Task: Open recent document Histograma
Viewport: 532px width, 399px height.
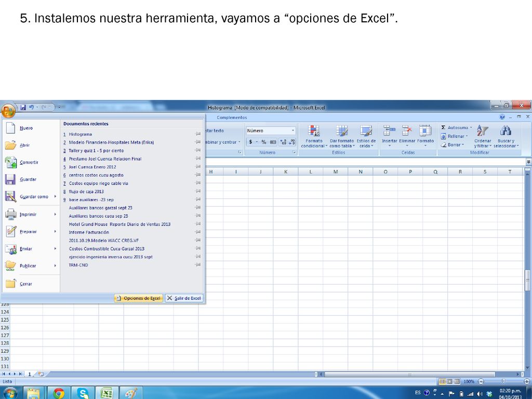Action: [x=81, y=135]
